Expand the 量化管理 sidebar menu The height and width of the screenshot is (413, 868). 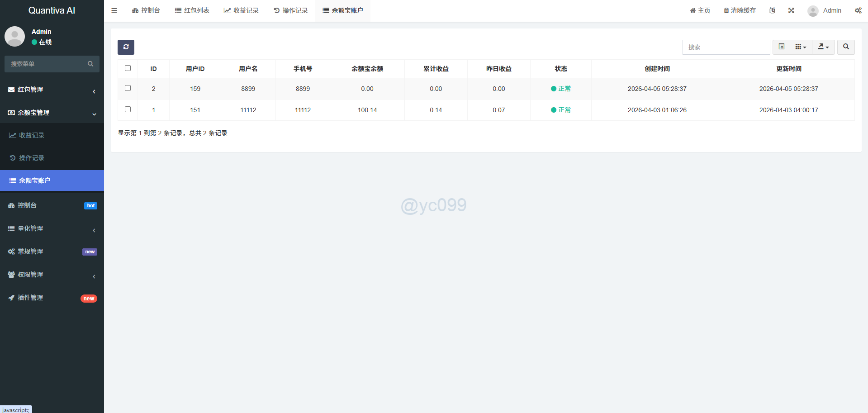[52, 228]
